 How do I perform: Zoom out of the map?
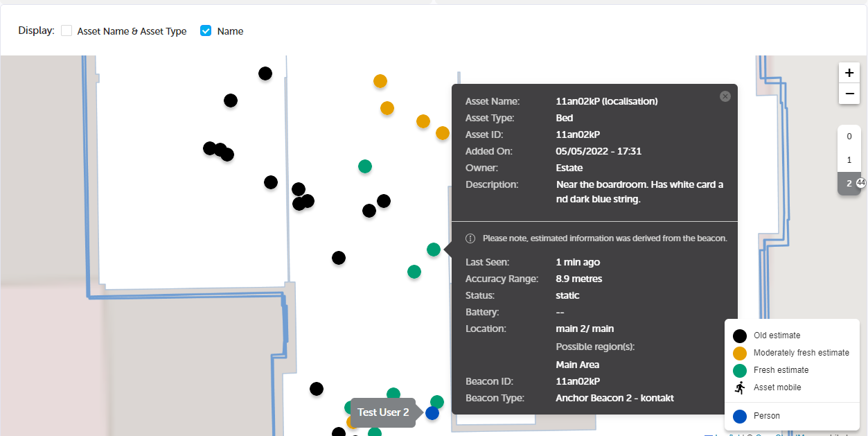(x=849, y=94)
